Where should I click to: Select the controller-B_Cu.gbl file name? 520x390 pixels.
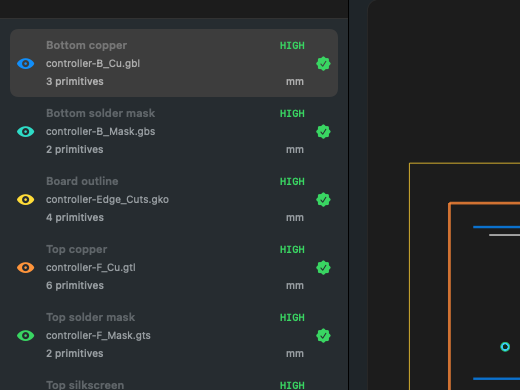click(93, 63)
